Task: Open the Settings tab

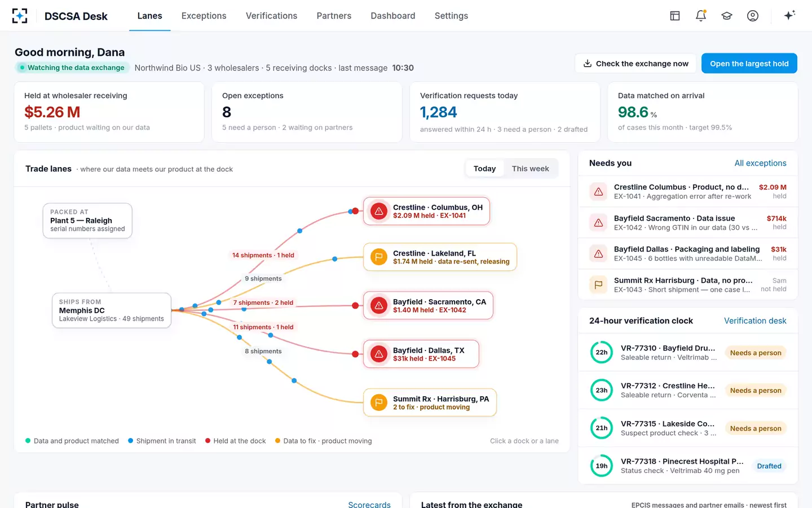Action: tap(451, 16)
